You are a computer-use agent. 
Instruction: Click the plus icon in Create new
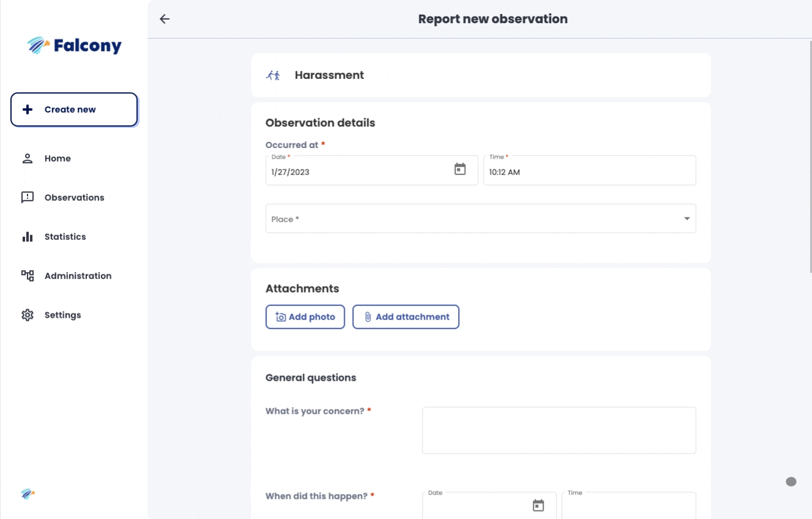tap(28, 110)
